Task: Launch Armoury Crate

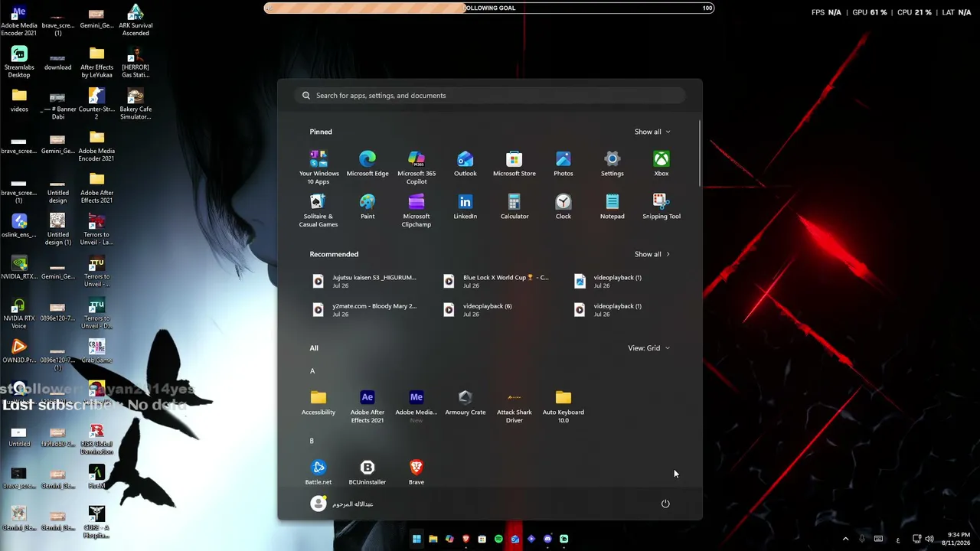Action: point(465,403)
